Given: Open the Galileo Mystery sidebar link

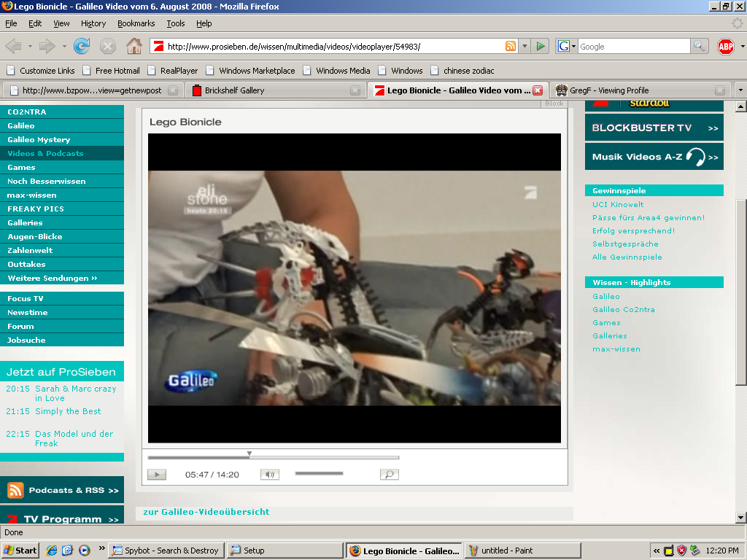Looking at the screenshot, I should pyautogui.click(x=62, y=139).
